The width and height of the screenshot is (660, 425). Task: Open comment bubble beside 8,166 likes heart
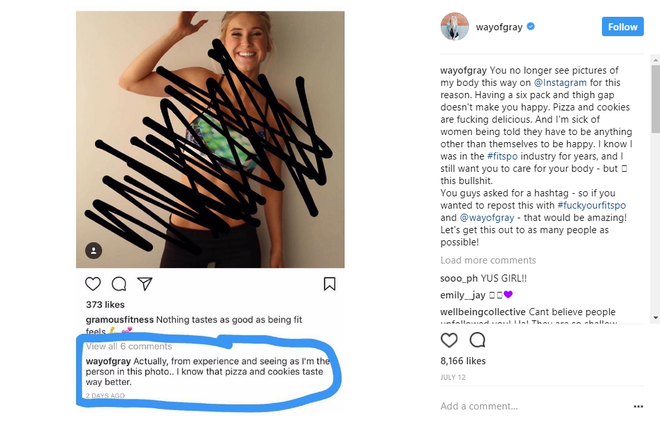tap(478, 340)
